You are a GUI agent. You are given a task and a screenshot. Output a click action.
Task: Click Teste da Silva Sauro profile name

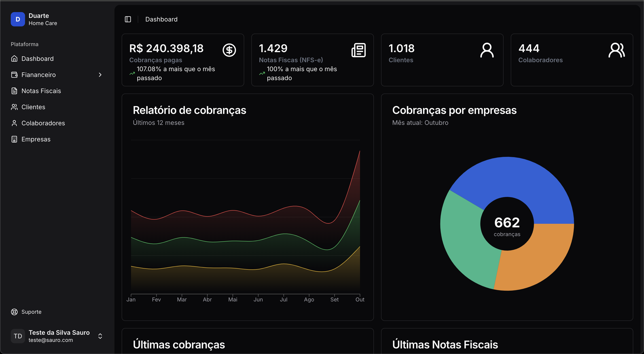(x=59, y=333)
